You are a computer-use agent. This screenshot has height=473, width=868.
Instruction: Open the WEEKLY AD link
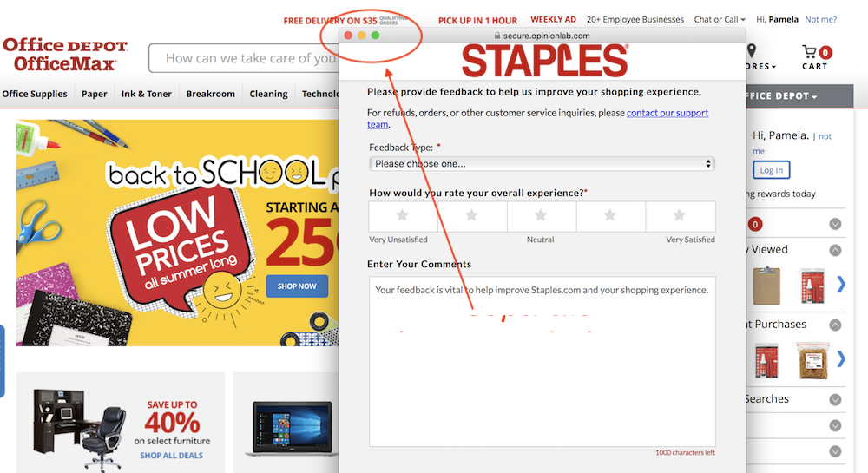[553, 19]
